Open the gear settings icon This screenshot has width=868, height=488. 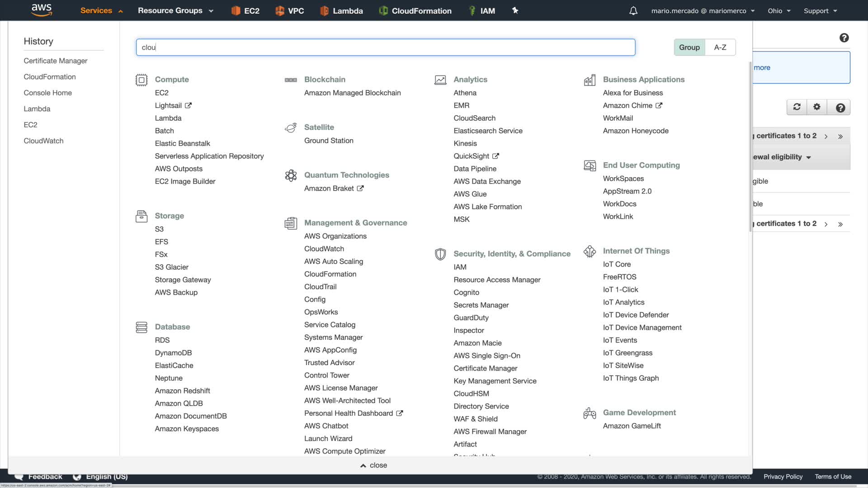[x=816, y=107]
